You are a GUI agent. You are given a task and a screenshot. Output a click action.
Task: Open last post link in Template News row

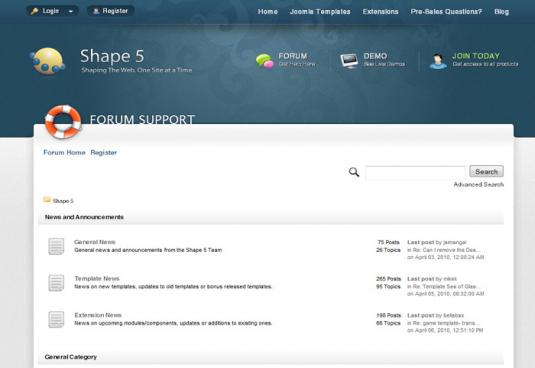coord(446,286)
